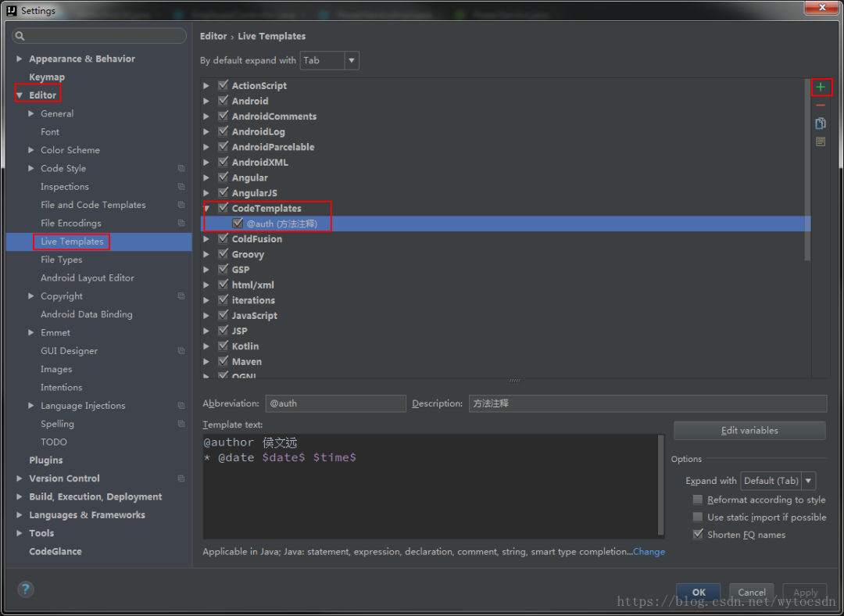Click the red minus remove template icon
The height and width of the screenshot is (616, 844).
(821, 106)
